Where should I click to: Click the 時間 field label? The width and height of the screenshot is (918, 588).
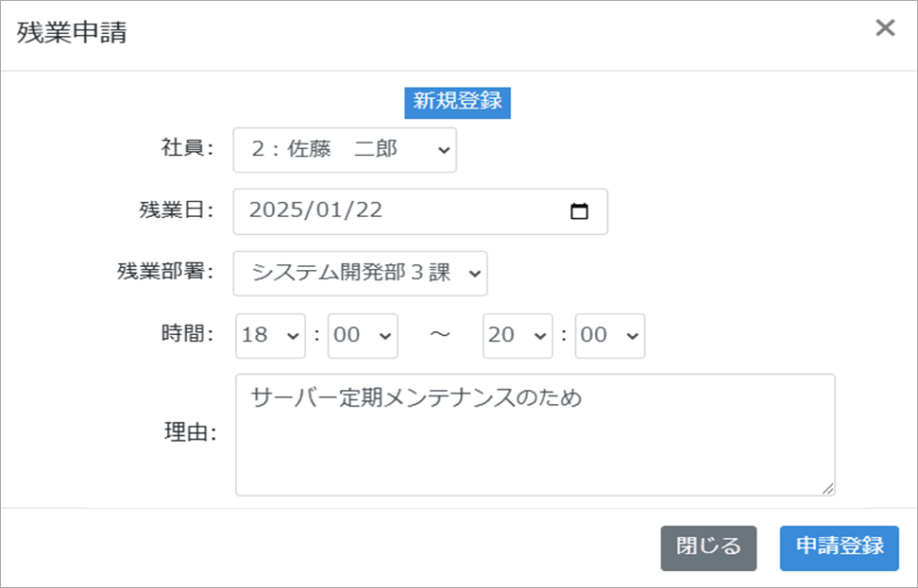[x=188, y=333]
